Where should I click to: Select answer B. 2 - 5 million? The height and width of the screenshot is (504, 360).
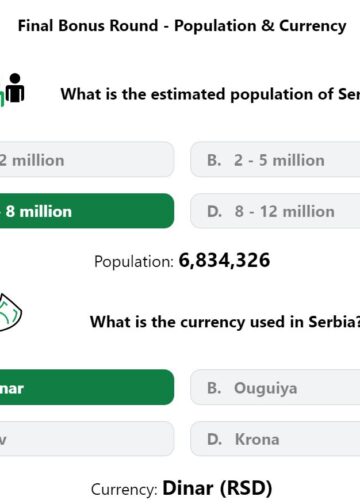[x=275, y=160]
